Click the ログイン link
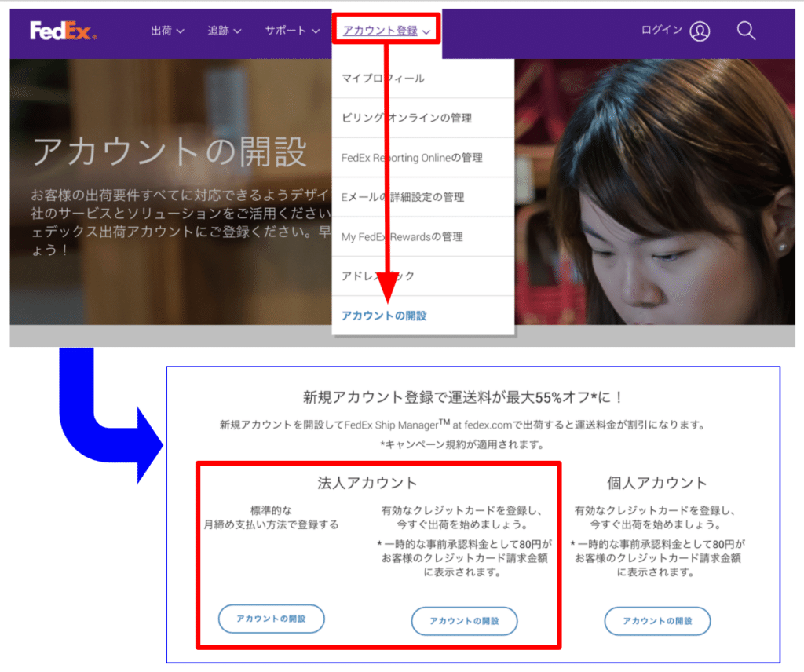 click(661, 31)
